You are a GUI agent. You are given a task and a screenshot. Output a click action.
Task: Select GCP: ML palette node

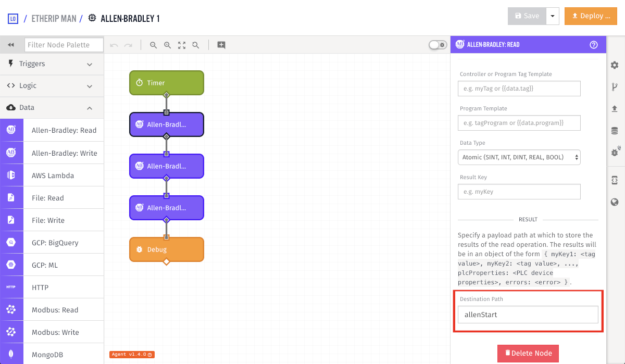(x=52, y=265)
